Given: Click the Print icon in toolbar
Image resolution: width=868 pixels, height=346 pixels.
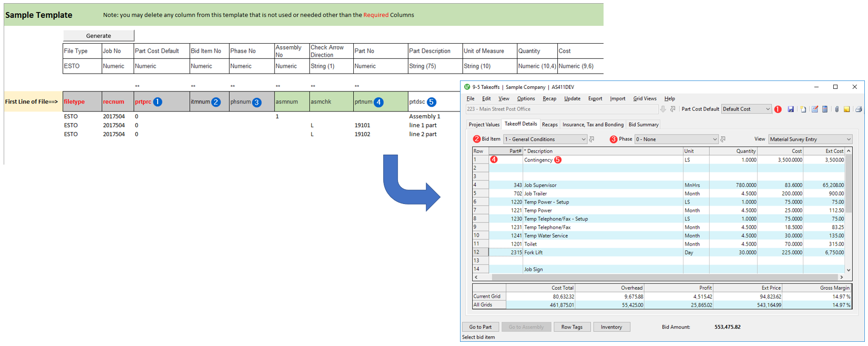Looking at the screenshot, I should tap(859, 109).
